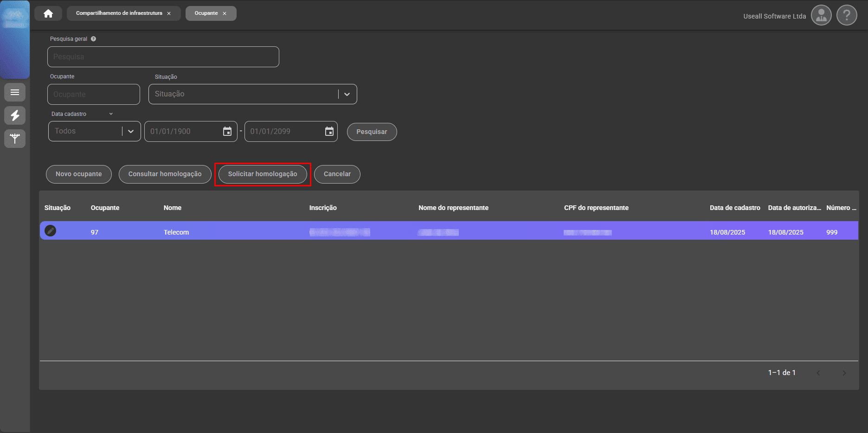
Task: Click the Pesquisa geral help info icon
Action: [94, 39]
